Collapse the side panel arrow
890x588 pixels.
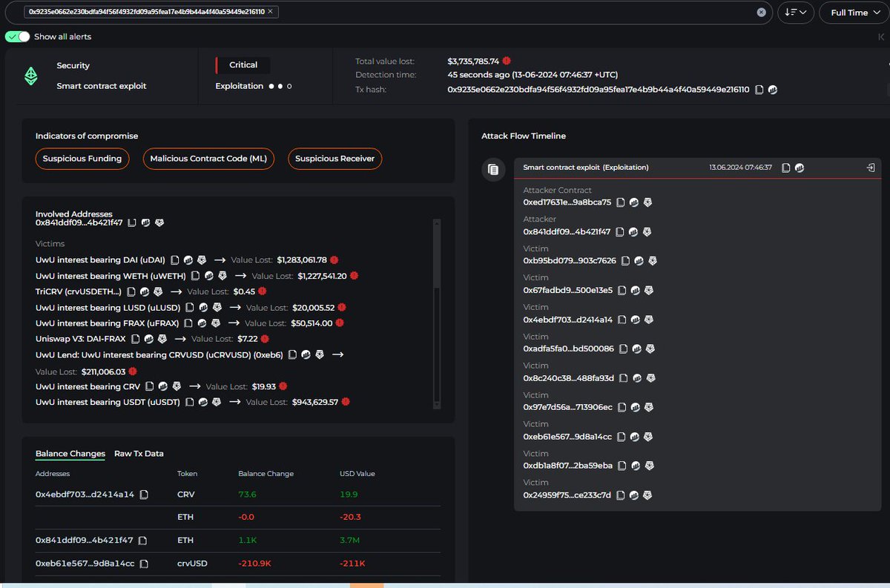pyautogui.click(x=880, y=36)
